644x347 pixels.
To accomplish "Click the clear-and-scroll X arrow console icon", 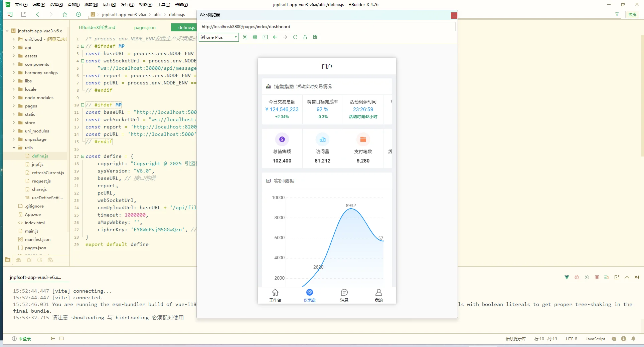I will (x=637, y=277).
